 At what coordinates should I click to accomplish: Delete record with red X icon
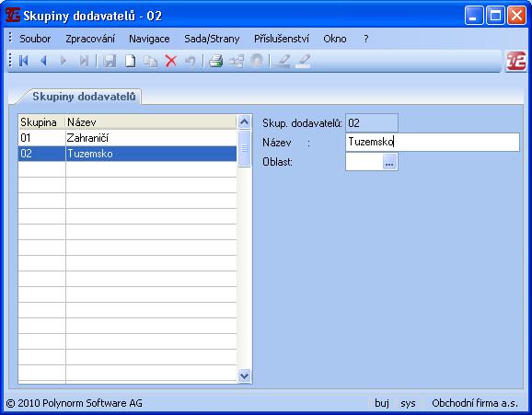tap(171, 61)
